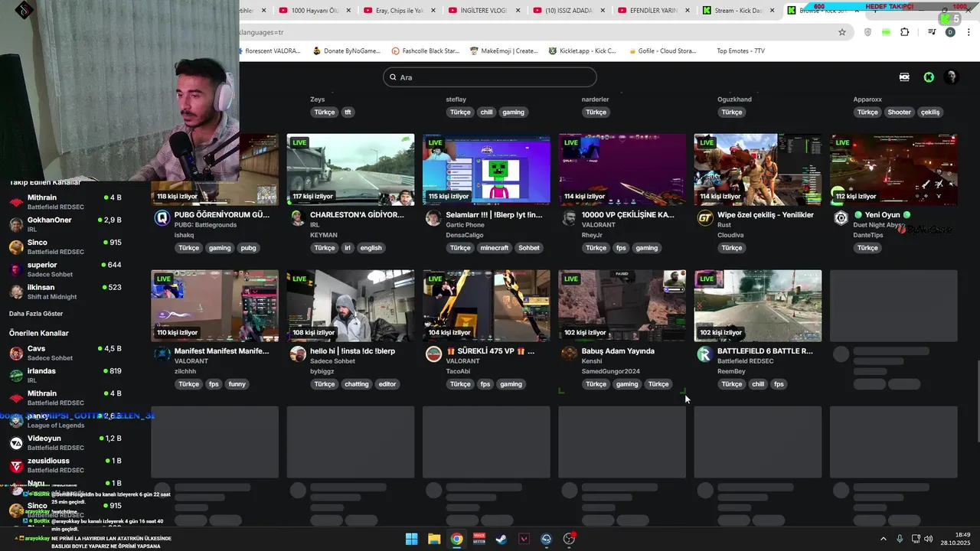Switch to the İNGİLTERE VLOG tab
This screenshot has width=980, height=551.
[484, 10]
